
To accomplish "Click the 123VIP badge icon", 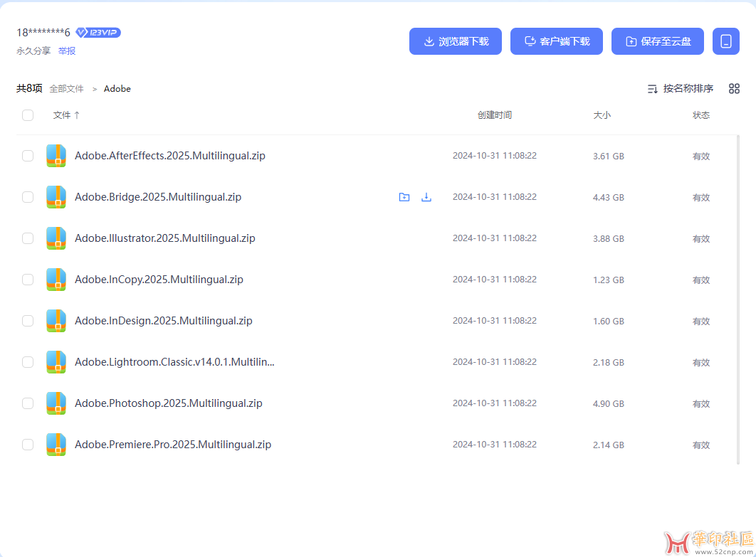I will 98,32.
